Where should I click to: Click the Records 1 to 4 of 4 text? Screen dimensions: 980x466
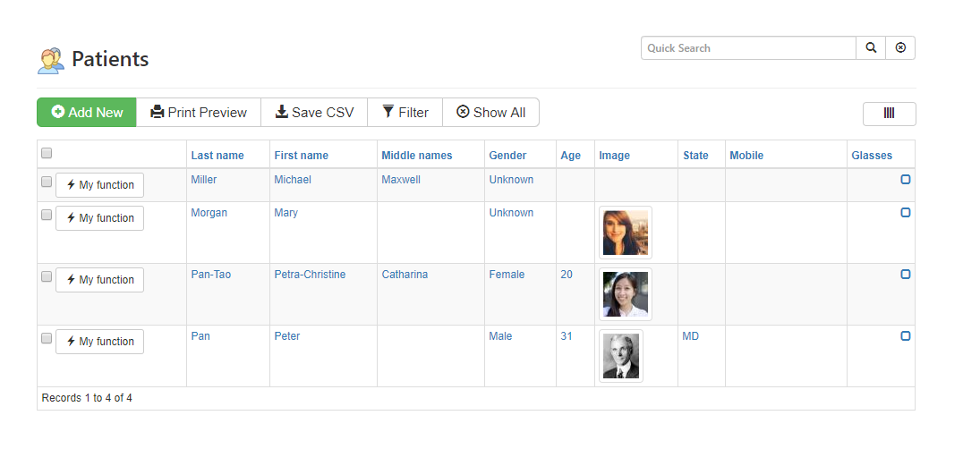[87, 398]
